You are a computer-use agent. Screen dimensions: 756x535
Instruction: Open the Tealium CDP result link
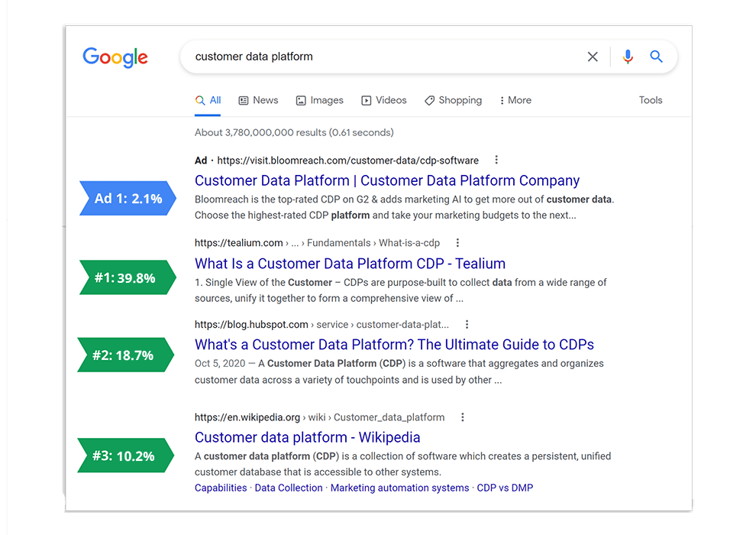coord(350,264)
